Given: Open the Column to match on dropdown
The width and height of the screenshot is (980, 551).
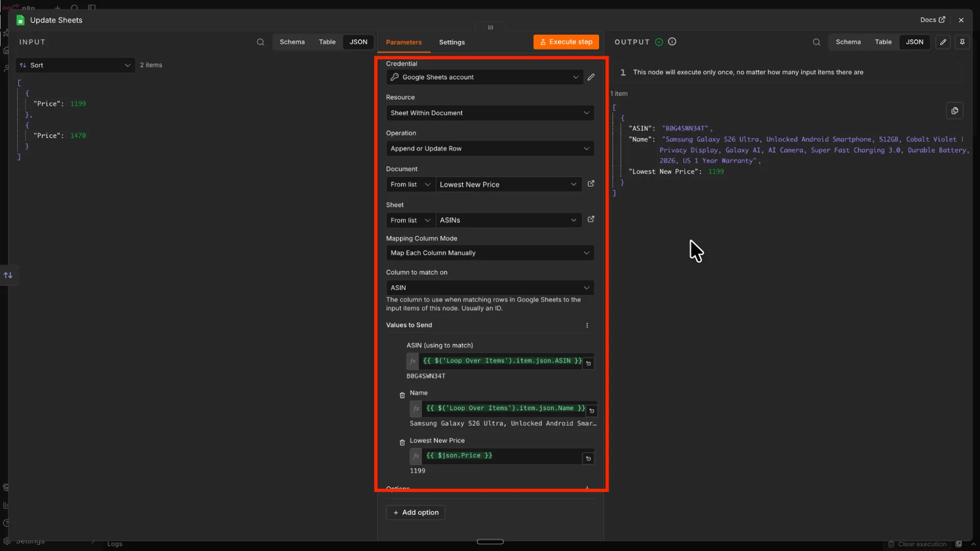Looking at the screenshot, I should 490,288.
